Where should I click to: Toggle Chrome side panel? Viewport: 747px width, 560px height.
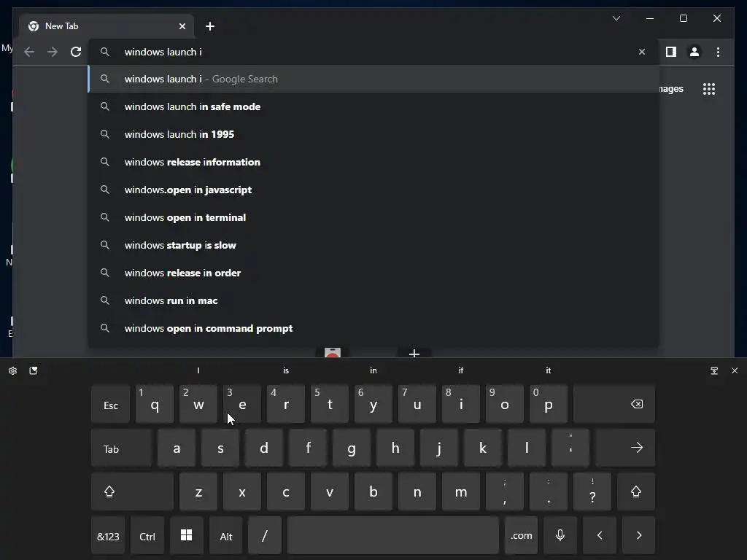pyautogui.click(x=671, y=52)
